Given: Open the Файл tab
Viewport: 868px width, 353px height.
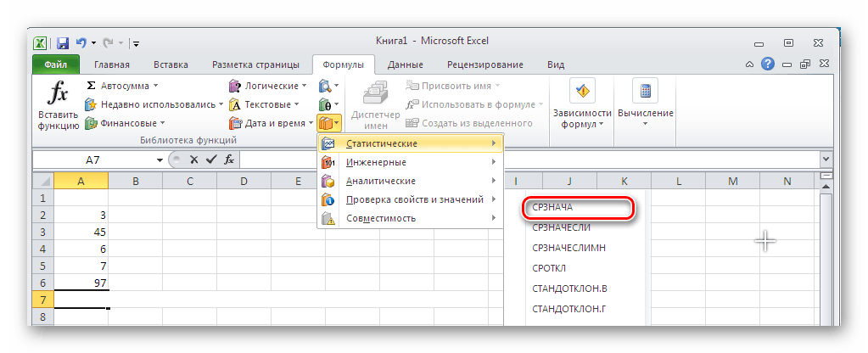Looking at the screenshot, I should [55, 64].
